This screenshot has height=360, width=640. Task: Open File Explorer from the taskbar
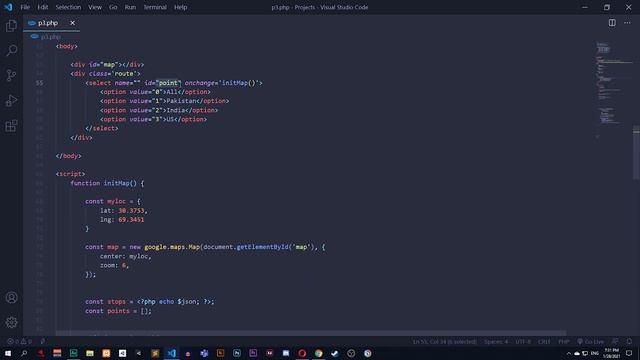click(90, 353)
